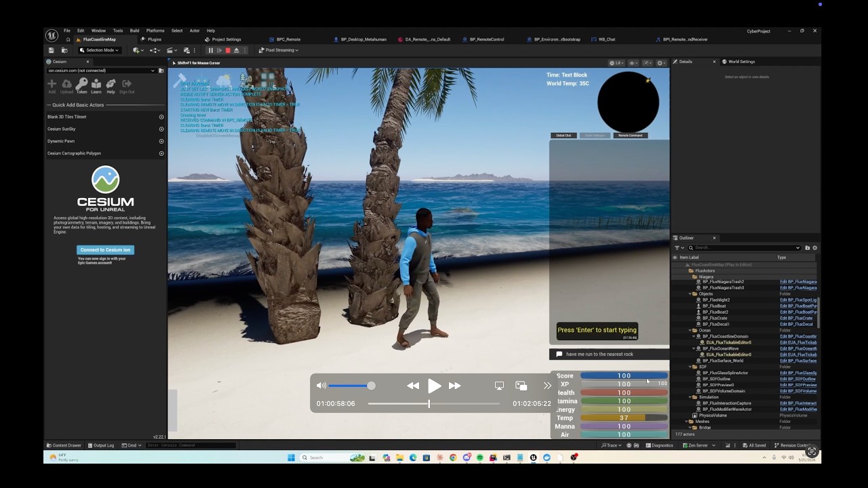Open the ion.cesium.com server dropdown

[101, 70]
